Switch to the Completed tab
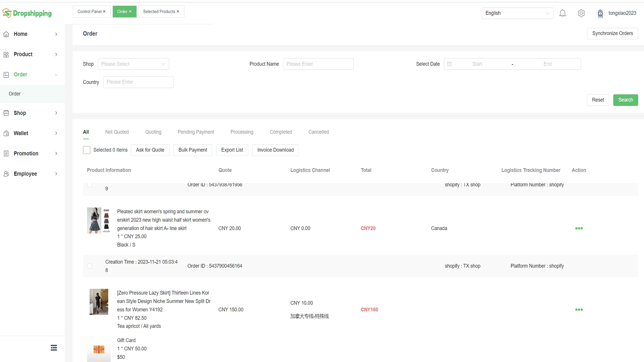 pyautogui.click(x=281, y=132)
